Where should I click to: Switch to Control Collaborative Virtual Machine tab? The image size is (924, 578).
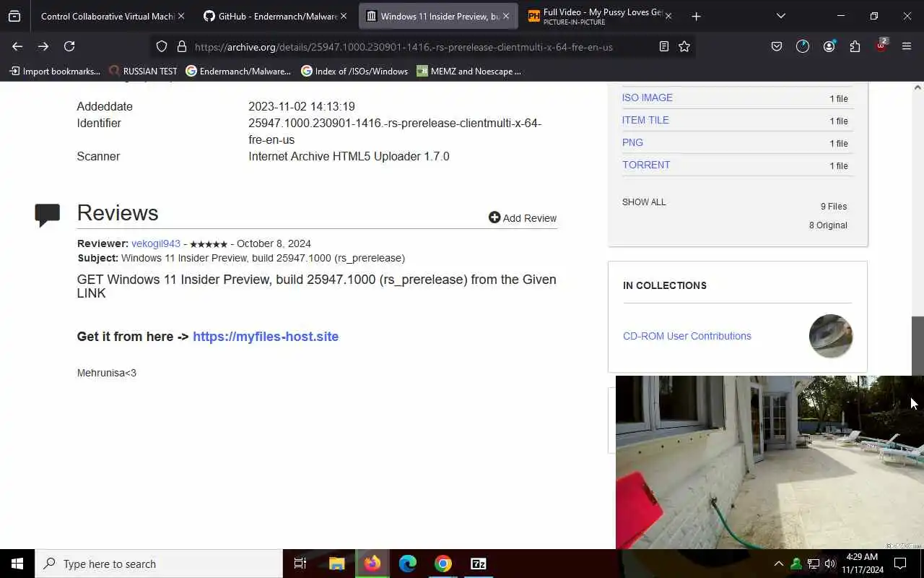[107, 16]
